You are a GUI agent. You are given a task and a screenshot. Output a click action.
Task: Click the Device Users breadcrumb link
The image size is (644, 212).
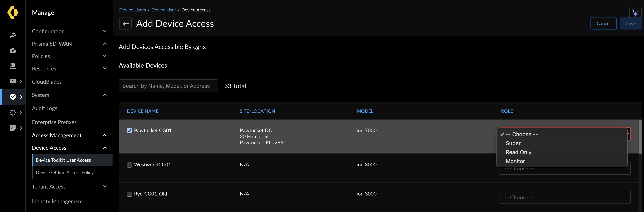click(132, 10)
